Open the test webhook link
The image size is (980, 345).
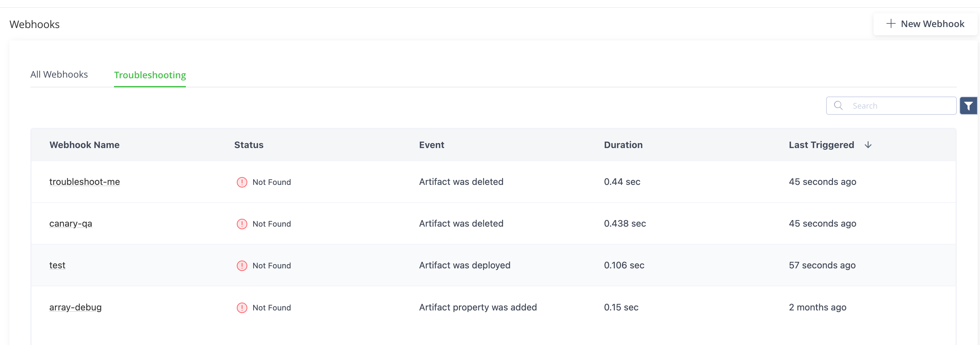coord(57,265)
